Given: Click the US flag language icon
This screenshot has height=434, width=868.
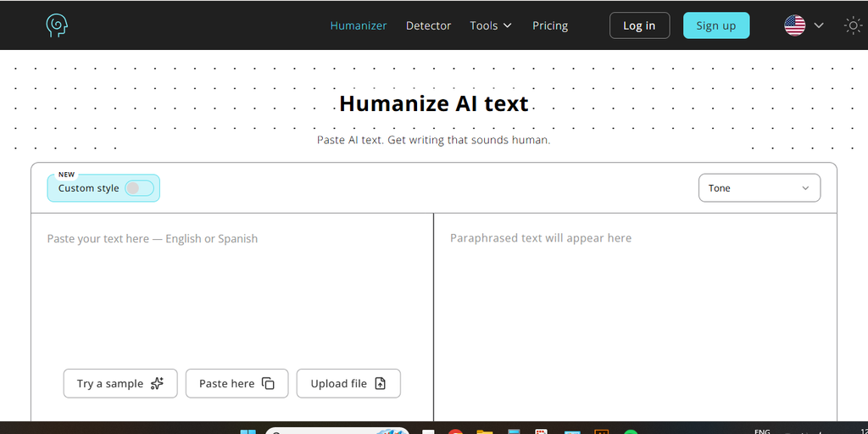Looking at the screenshot, I should pos(794,25).
